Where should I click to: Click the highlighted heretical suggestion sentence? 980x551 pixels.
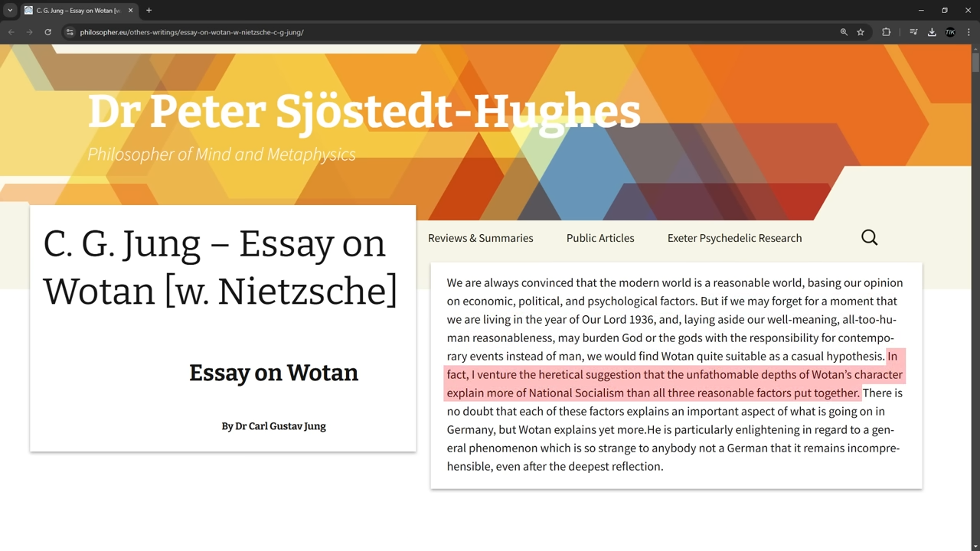pyautogui.click(x=675, y=375)
